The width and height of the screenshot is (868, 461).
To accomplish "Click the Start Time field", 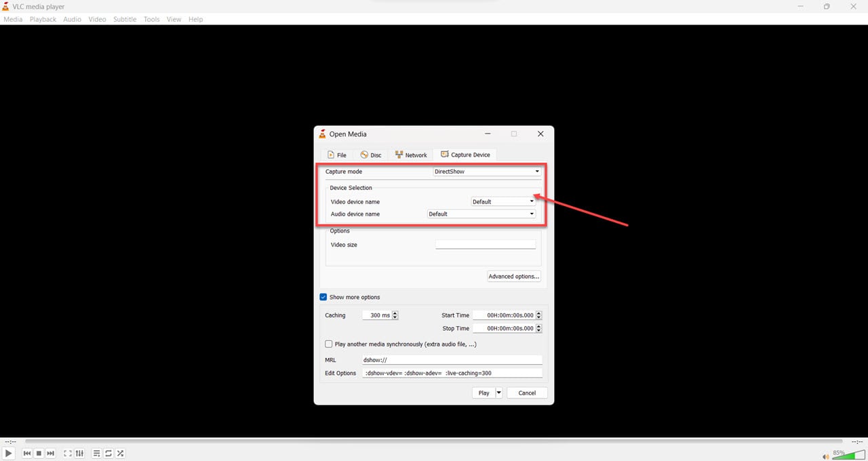I will click(504, 315).
